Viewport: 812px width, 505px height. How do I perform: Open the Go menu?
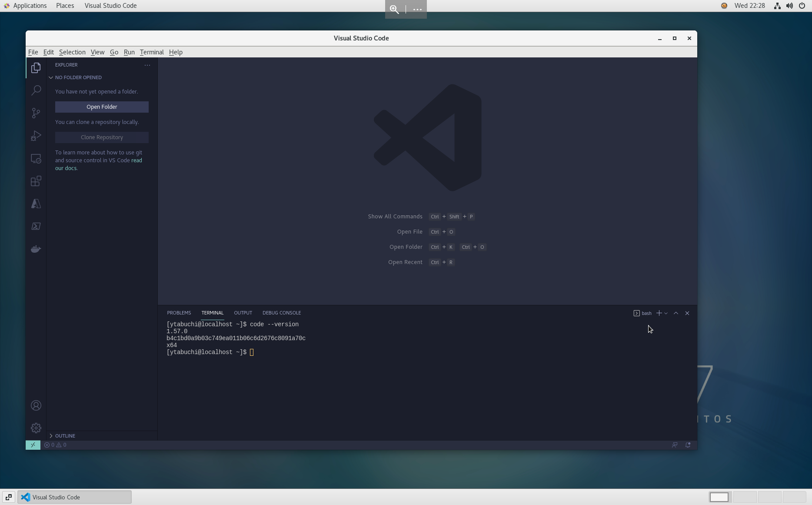coord(114,52)
